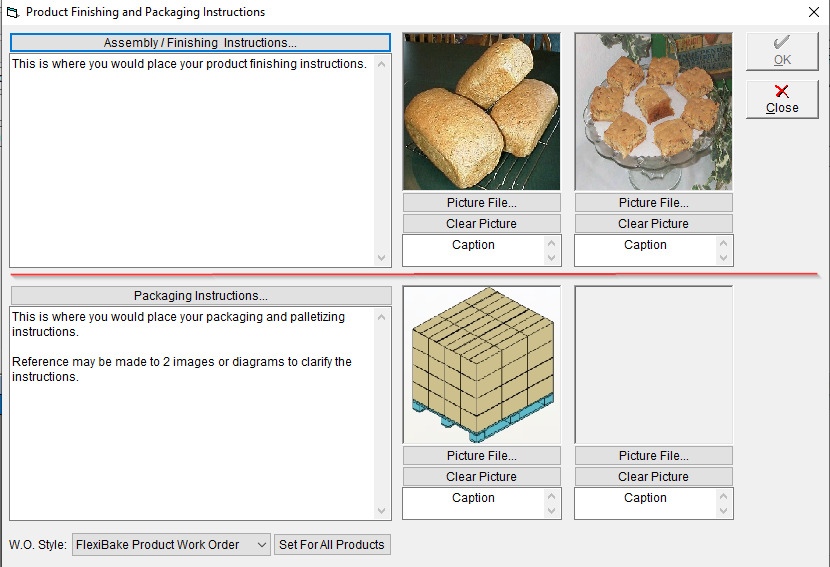Down arrow of cake squares caption field
The width and height of the screenshot is (830, 567).
coord(724,258)
